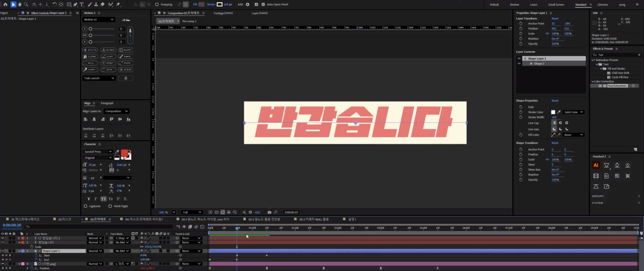Click the trash icon beside Task Launch
The width and height of the screenshot is (644, 271).
pos(125,78)
